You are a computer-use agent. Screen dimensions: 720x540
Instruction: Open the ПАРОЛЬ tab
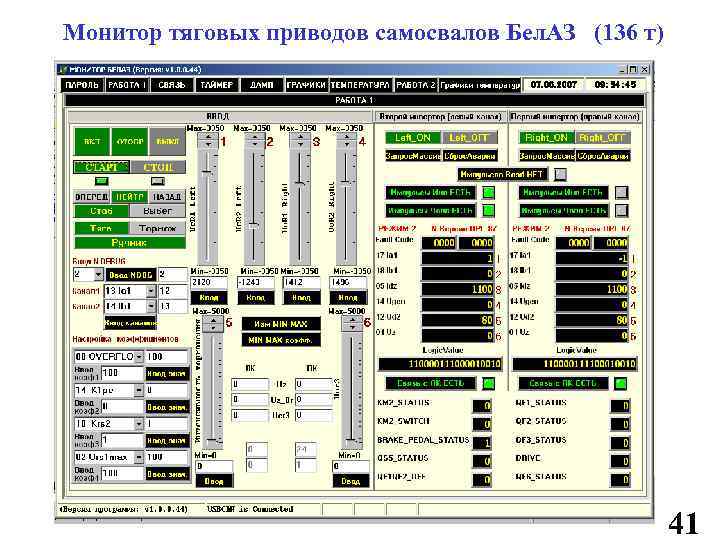coord(82,85)
